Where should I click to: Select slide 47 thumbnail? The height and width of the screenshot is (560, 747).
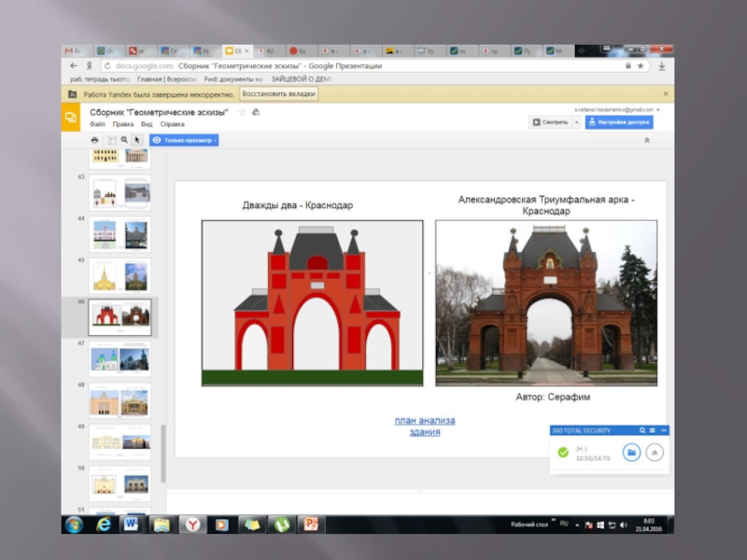(x=120, y=359)
